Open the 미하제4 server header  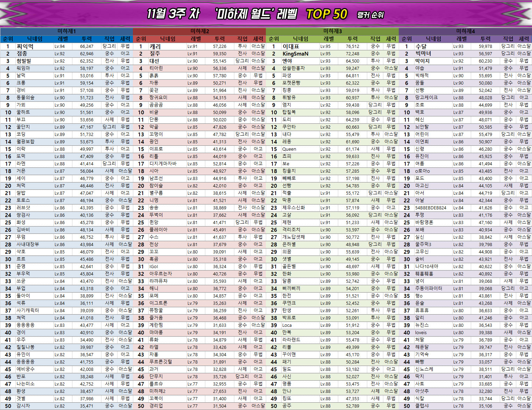(465, 31)
